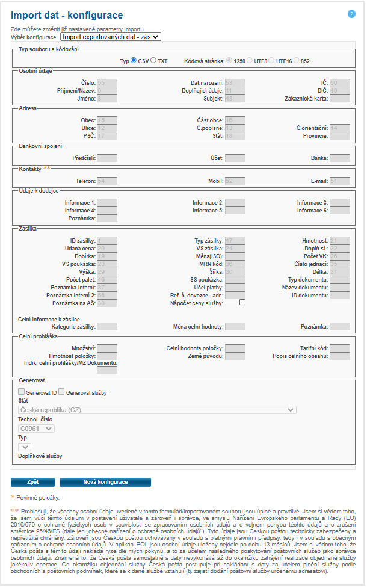Click the blue help icon
Screen dimensions: 367x588
[352, 14]
